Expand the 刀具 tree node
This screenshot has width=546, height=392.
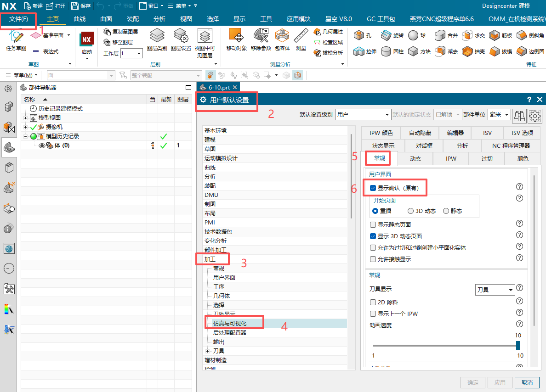tap(208, 351)
